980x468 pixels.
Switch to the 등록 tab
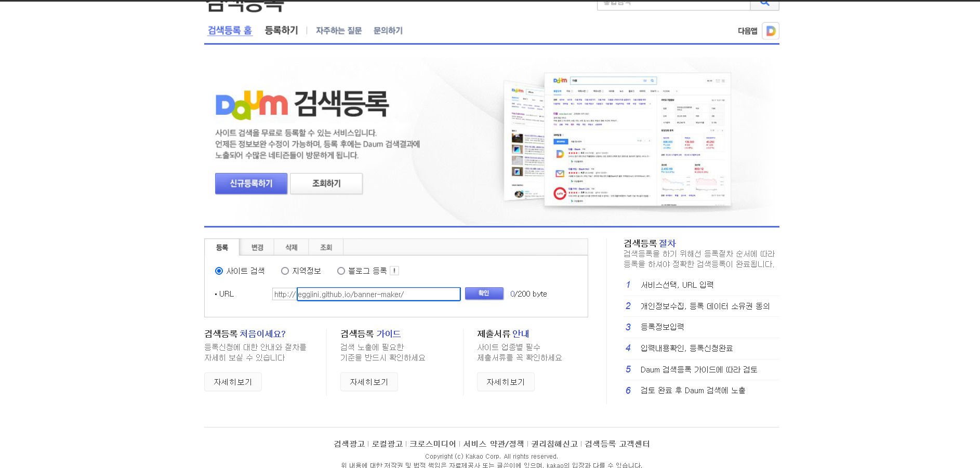tap(222, 247)
